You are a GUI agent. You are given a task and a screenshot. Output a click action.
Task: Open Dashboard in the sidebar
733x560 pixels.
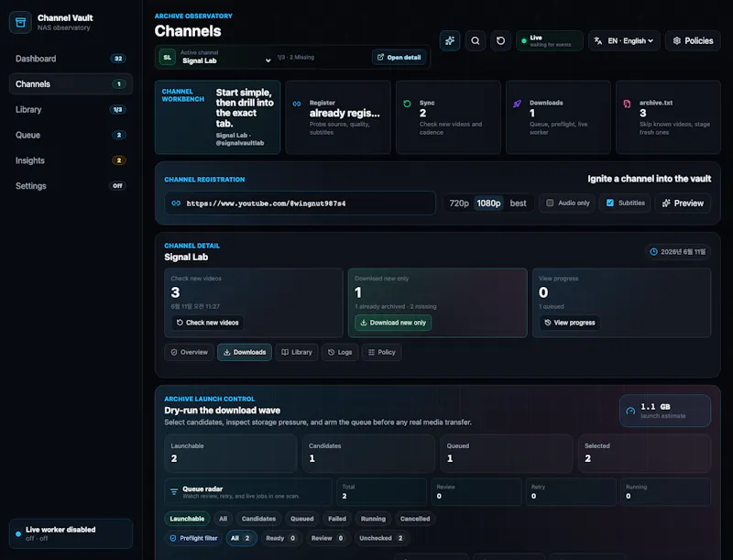click(71, 59)
